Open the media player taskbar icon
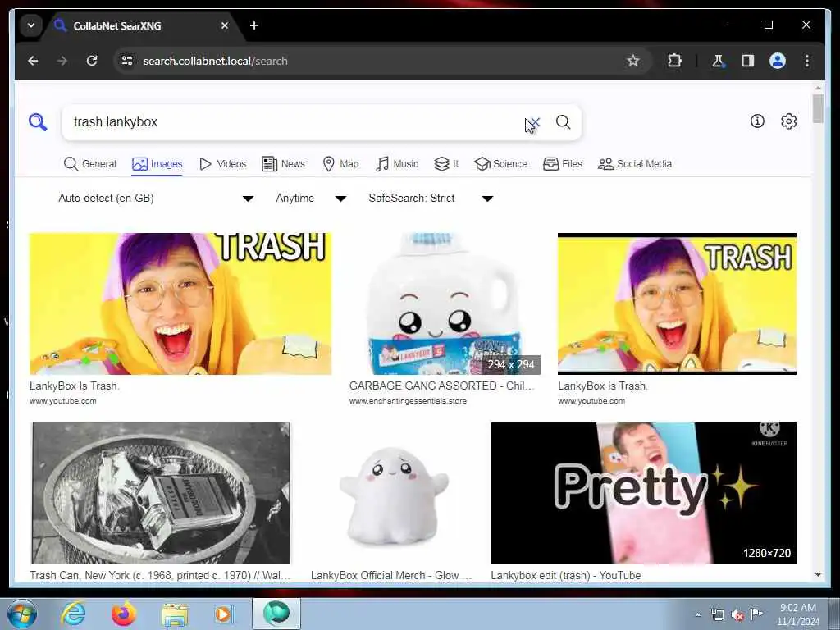Screen dimensions: 840x630 pos(224,614)
